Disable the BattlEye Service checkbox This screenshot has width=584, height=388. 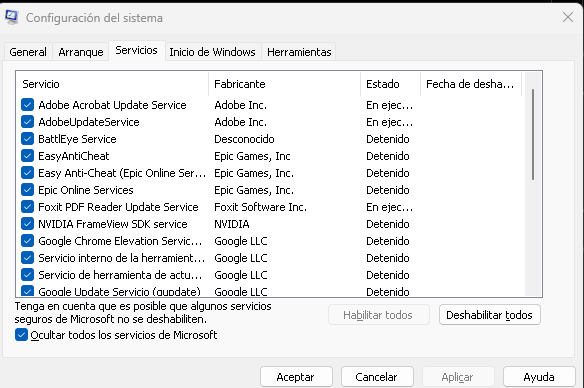pos(28,139)
